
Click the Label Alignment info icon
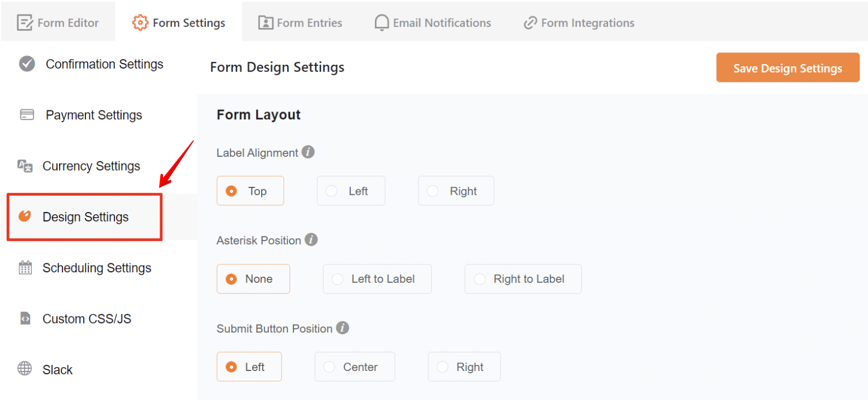tap(308, 152)
